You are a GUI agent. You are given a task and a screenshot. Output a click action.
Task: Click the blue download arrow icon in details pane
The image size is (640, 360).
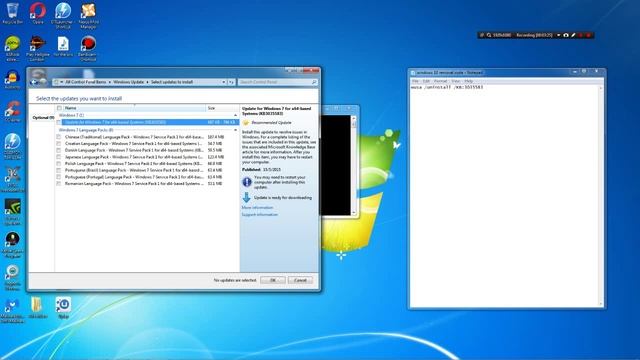tap(247, 198)
